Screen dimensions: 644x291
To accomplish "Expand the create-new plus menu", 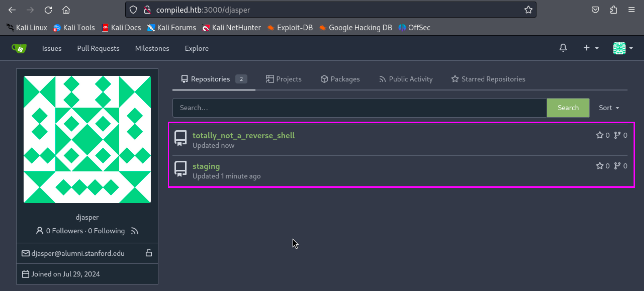I will [x=591, y=48].
